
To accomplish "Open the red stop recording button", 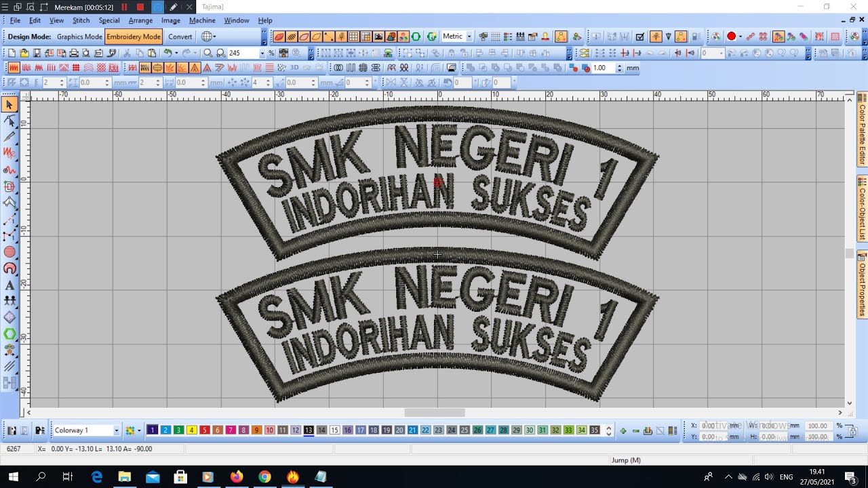I will click(140, 7).
